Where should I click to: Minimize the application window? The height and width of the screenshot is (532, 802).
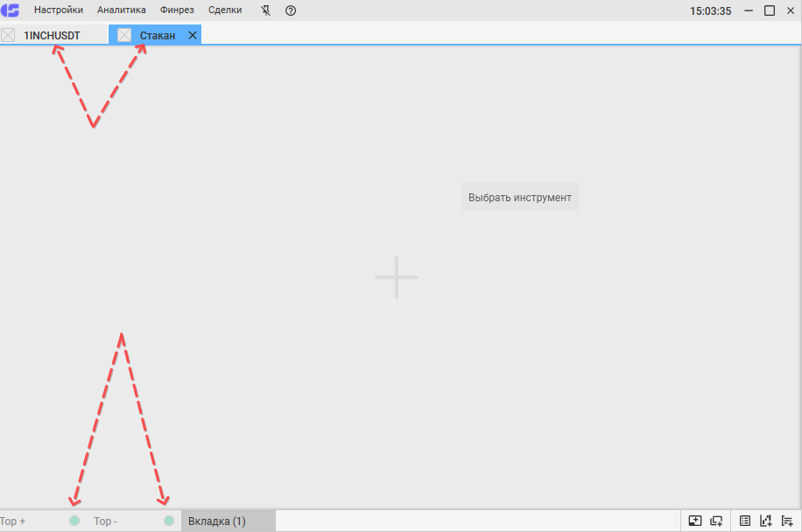click(749, 10)
